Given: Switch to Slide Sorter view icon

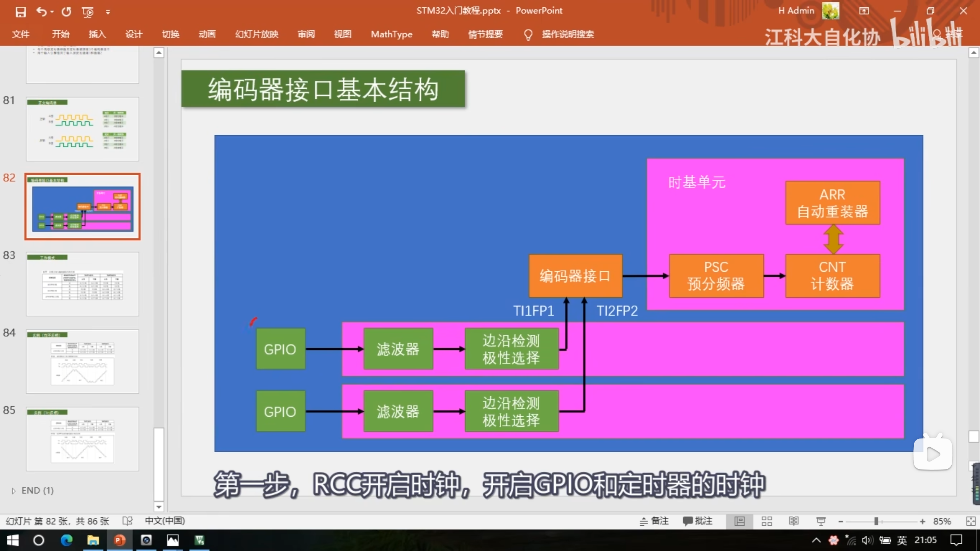Looking at the screenshot, I should 766,521.
